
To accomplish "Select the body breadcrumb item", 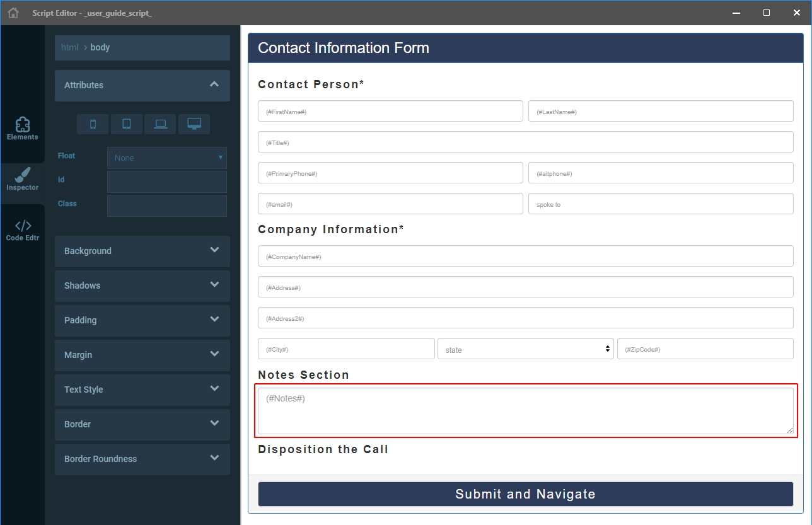I will click(100, 47).
